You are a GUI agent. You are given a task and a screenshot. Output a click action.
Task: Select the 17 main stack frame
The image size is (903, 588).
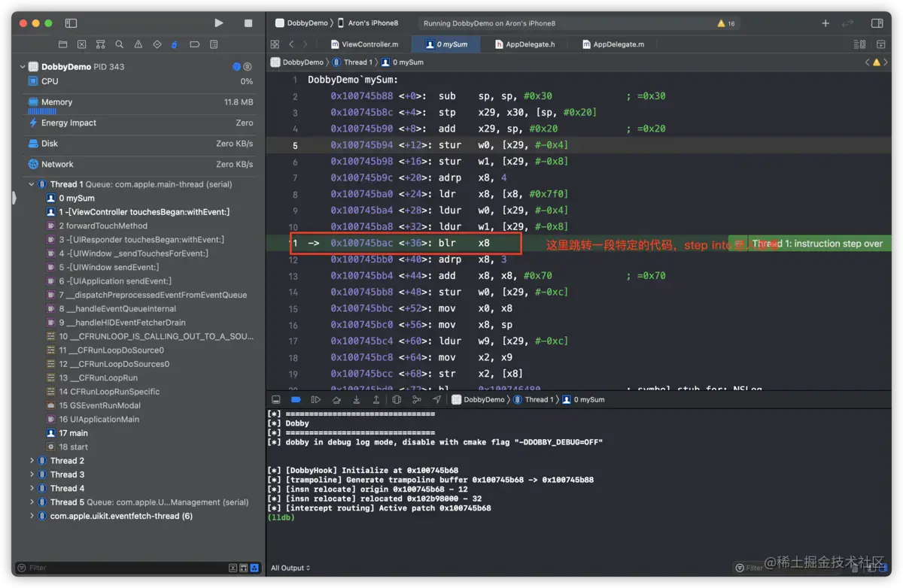73,433
